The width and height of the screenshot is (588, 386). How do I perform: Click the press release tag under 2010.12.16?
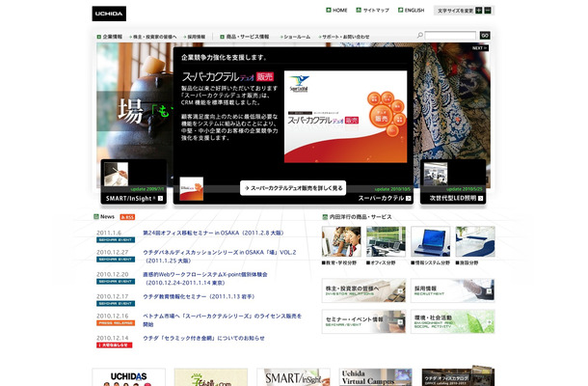tap(116, 323)
